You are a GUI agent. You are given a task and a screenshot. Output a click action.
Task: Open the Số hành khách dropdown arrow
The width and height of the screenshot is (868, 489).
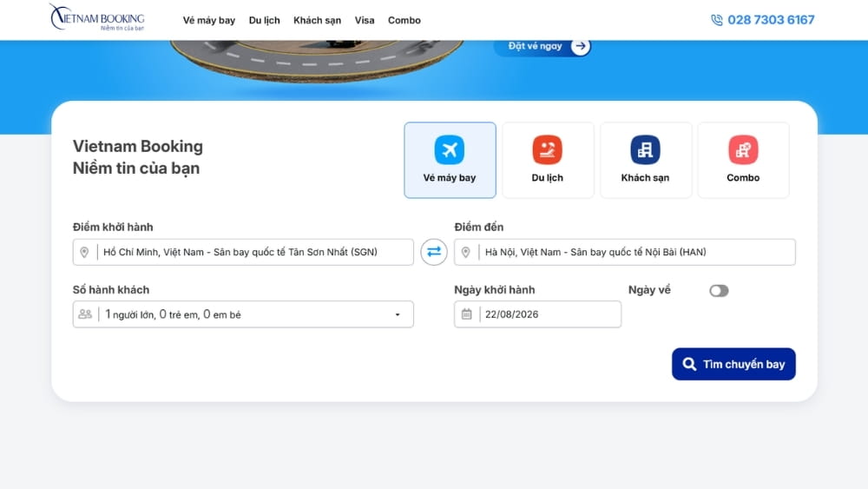(x=398, y=314)
